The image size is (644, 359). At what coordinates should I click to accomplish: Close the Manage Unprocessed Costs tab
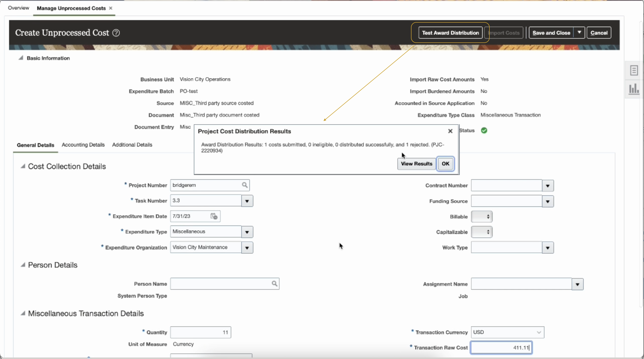(x=111, y=8)
